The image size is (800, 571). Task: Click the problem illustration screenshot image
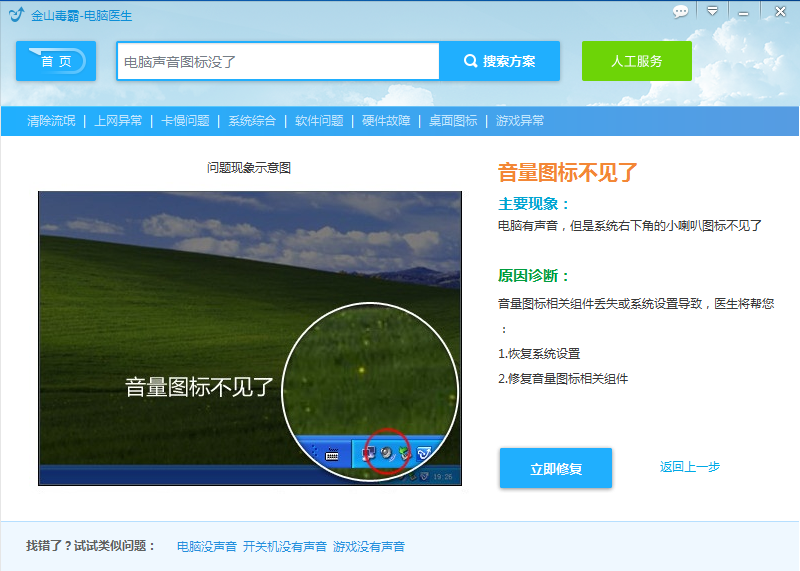coord(250,338)
